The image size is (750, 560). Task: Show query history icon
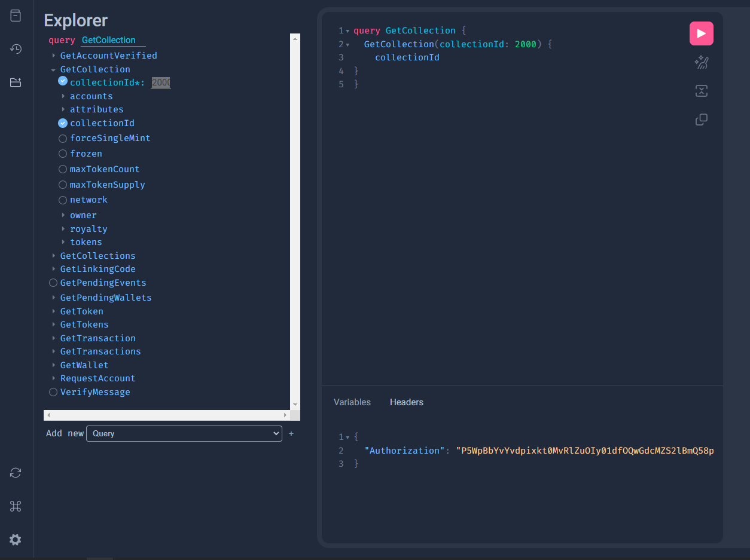coord(16,49)
